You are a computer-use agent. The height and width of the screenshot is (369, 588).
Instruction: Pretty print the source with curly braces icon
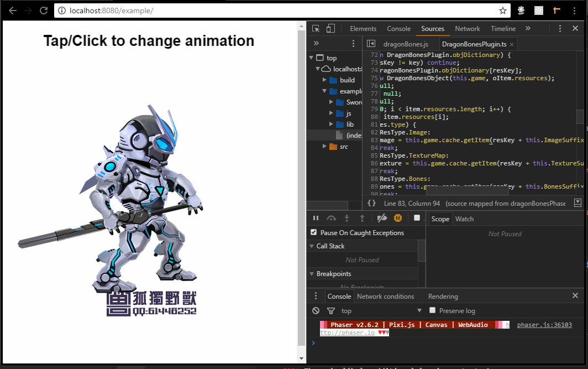371,203
